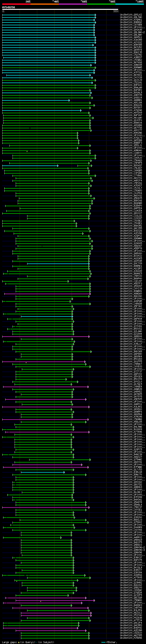Click the UniRef100_P25656 label
146x644 pixels.
pyautogui.click(x=131, y=638)
